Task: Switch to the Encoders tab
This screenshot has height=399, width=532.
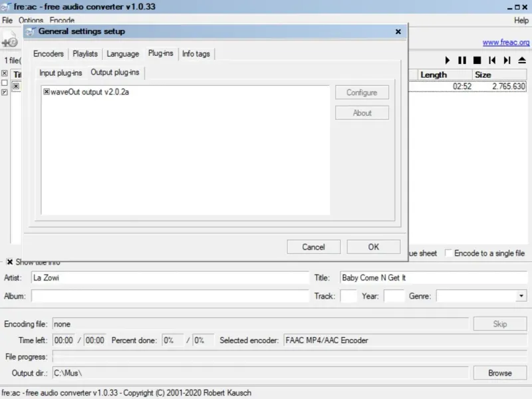Action: [x=48, y=54]
